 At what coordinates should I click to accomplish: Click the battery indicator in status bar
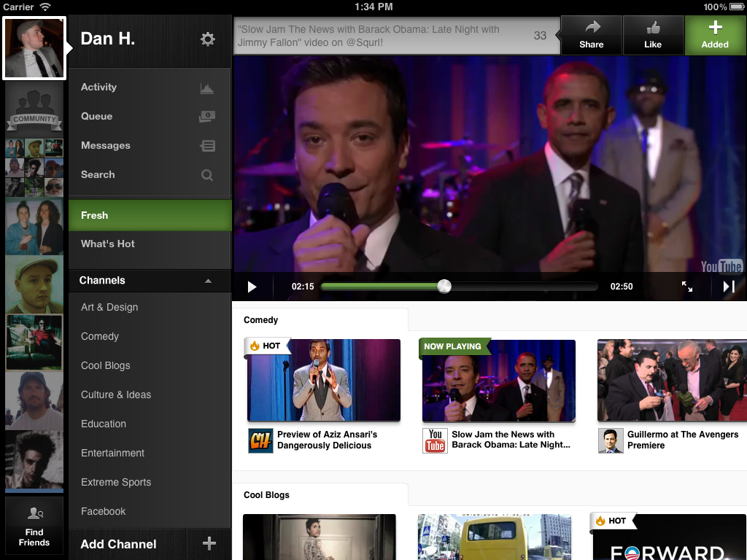[x=736, y=7]
